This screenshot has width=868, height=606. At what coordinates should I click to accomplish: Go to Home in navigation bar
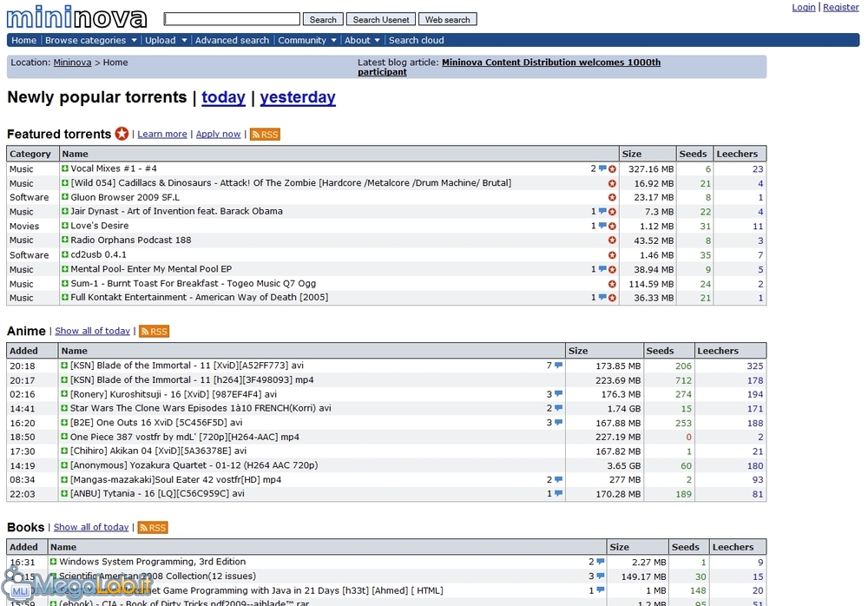point(23,40)
